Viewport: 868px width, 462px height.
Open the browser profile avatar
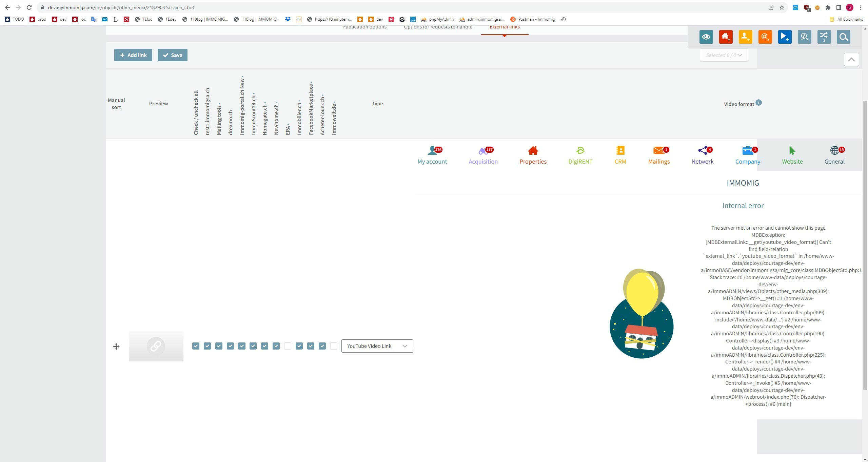(x=850, y=7)
